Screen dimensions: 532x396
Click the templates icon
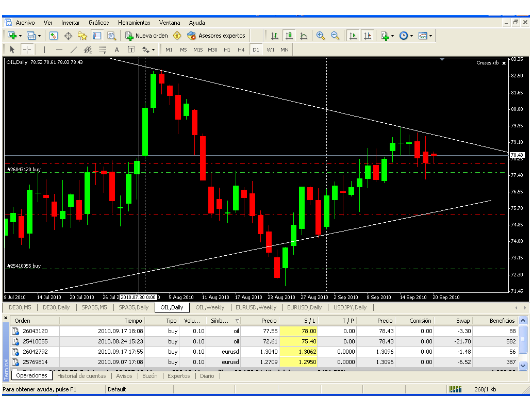pyautogui.click(x=423, y=36)
